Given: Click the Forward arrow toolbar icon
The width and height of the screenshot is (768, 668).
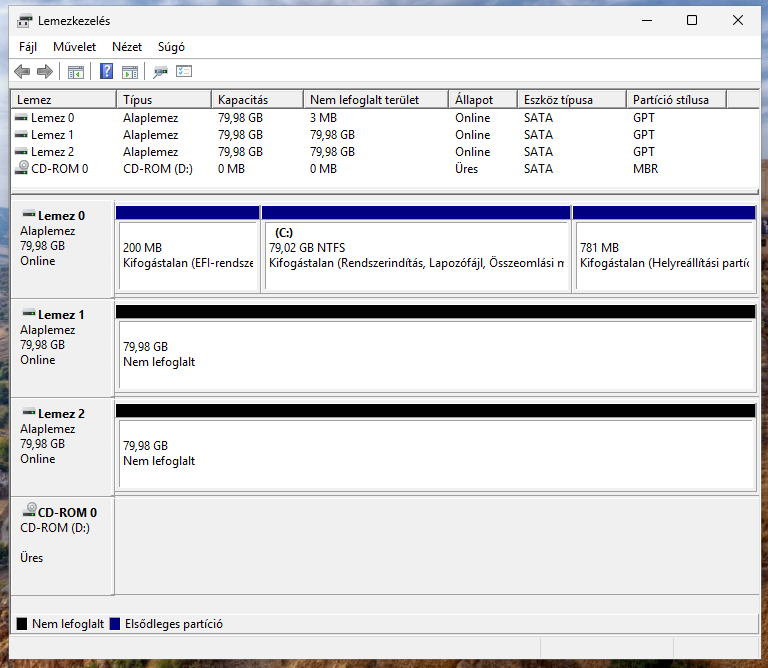Looking at the screenshot, I should [45, 72].
